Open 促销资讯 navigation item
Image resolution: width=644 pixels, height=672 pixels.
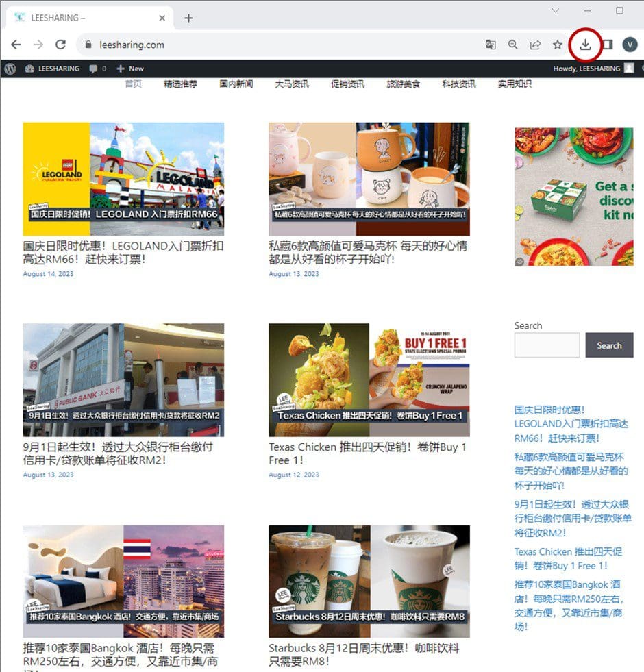(348, 84)
